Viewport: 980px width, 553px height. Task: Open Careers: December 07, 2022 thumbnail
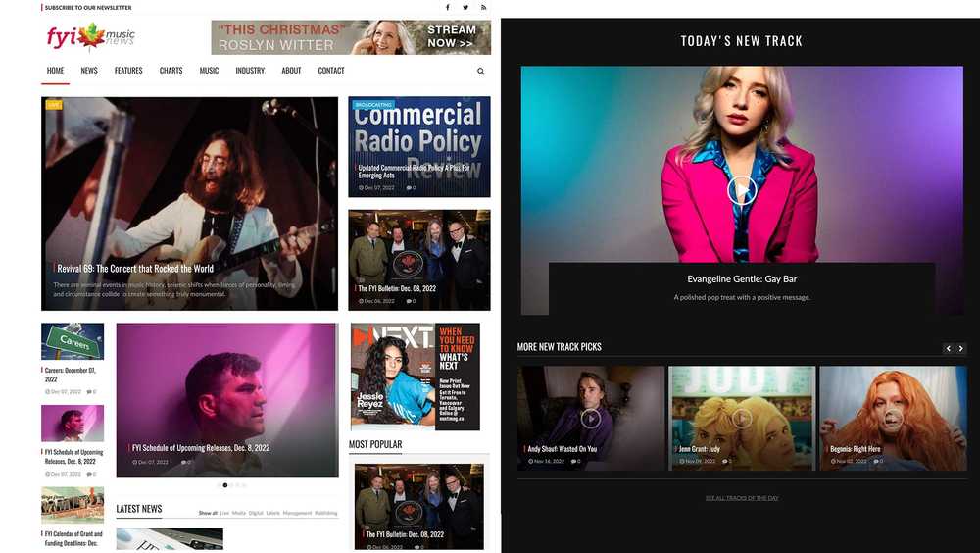(x=73, y=341)
